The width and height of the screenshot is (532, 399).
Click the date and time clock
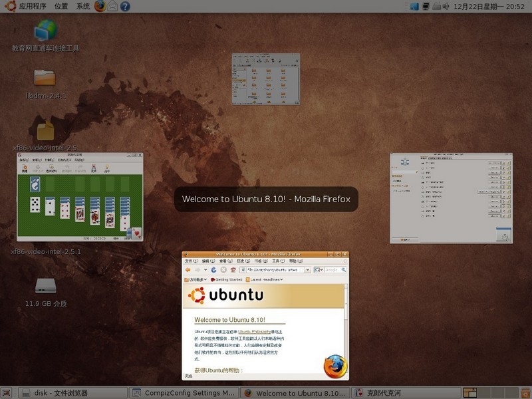click(489, 6)
